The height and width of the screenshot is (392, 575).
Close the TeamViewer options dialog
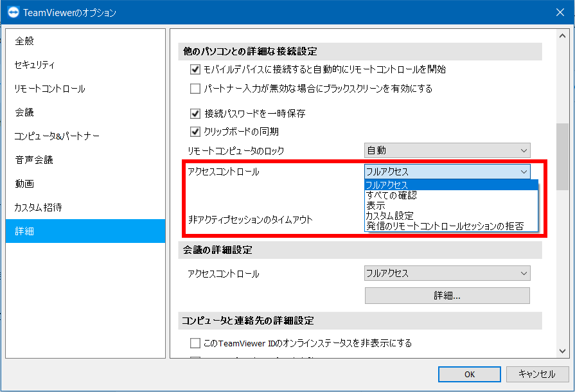560,12
